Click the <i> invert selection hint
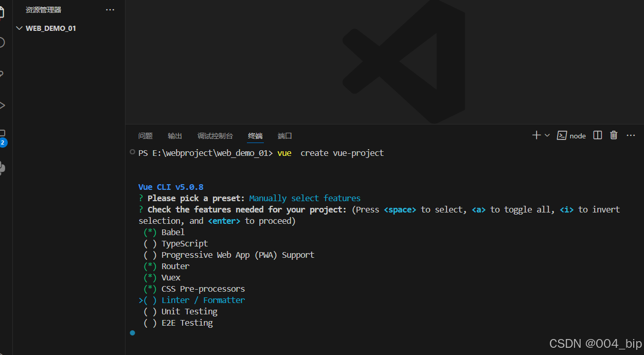 pos(567,210)
